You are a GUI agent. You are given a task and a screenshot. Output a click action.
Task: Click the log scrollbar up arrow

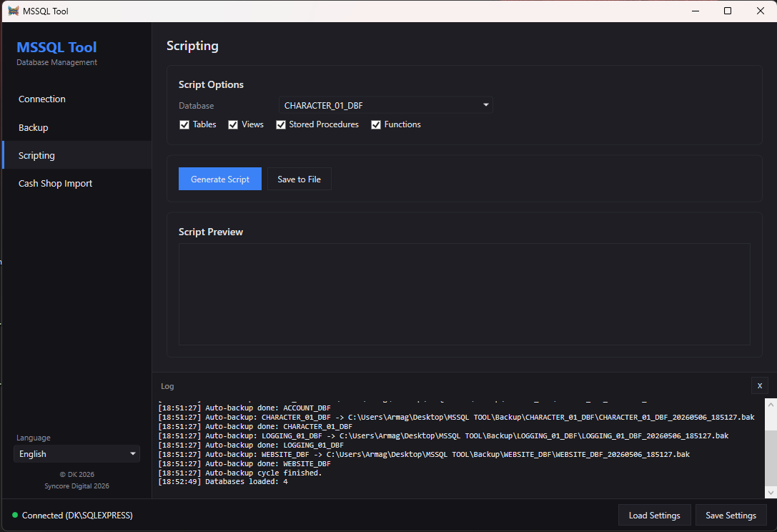tap(771, 405)
